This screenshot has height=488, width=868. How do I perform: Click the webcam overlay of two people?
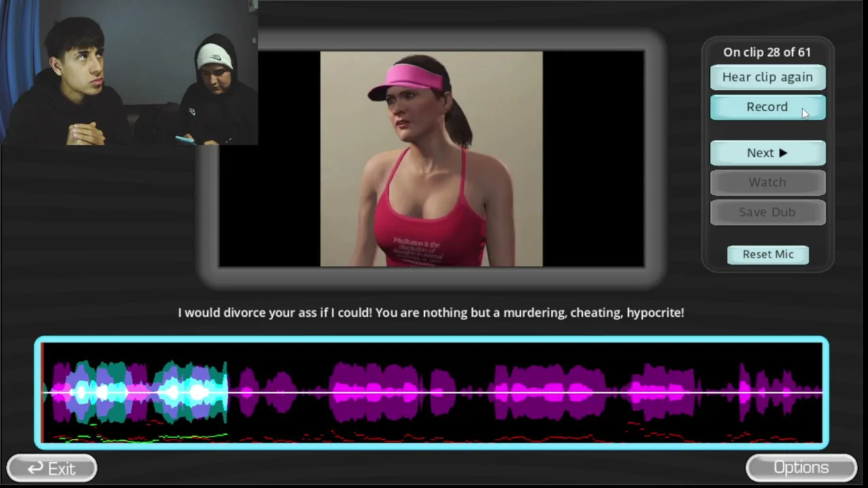(x=129, y=73)
